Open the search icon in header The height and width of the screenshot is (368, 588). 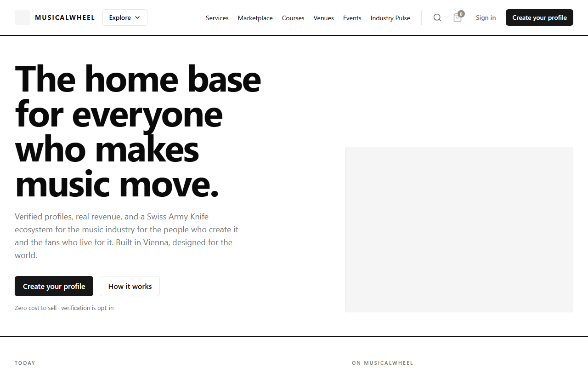click(x=437, y=17)
